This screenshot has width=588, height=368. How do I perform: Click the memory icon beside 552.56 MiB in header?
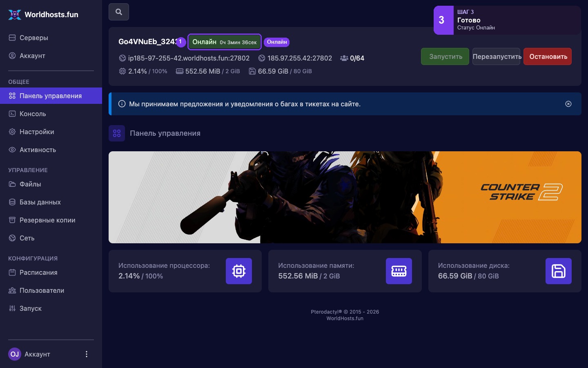(x=180, y=71)
